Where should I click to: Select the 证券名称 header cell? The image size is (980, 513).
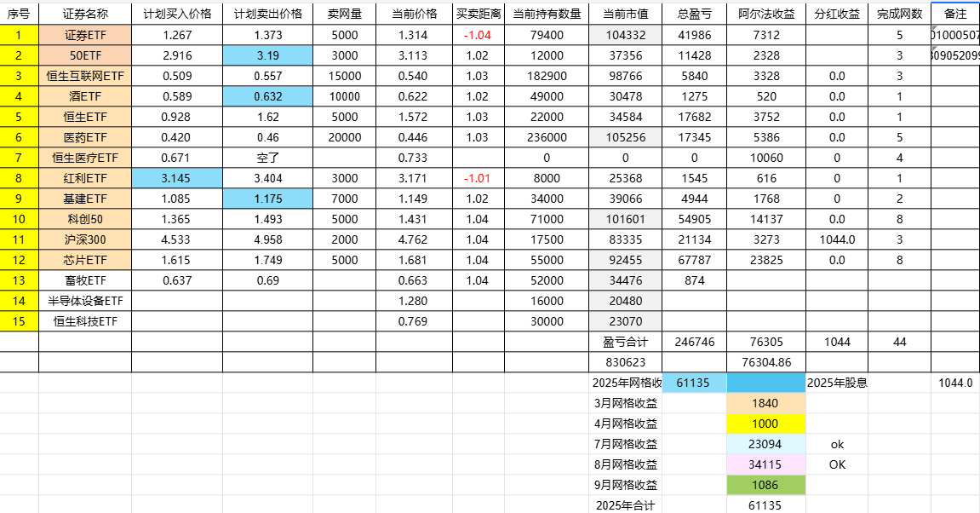tap(85, 14)
